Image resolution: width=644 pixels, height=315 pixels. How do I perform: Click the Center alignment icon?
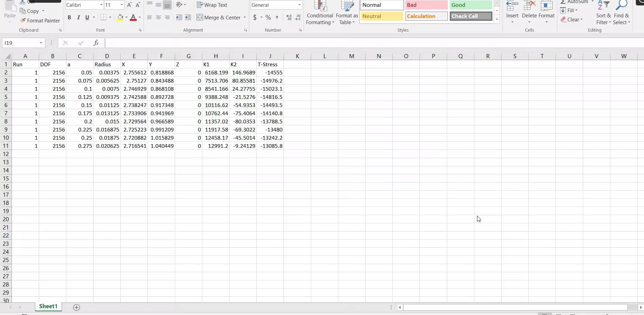click(x=158, y=17)
